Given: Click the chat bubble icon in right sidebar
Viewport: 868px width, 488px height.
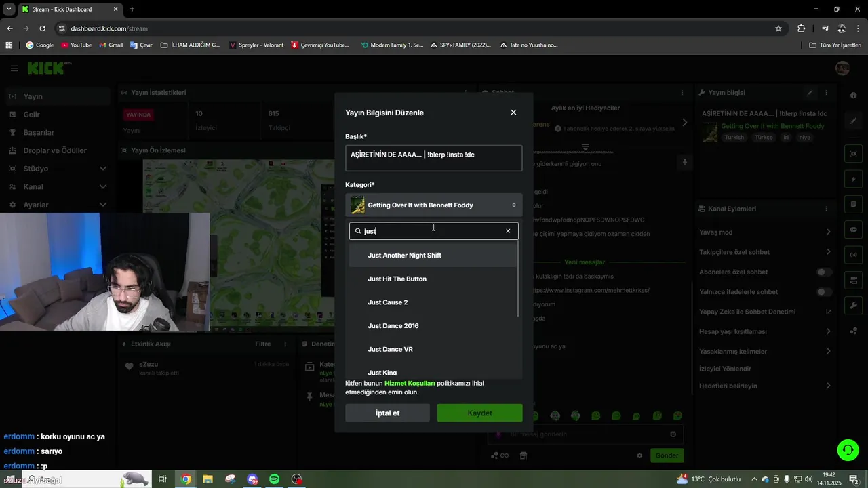Looking at the screenshot, I should pyautogui.click(x=854, y=230).
